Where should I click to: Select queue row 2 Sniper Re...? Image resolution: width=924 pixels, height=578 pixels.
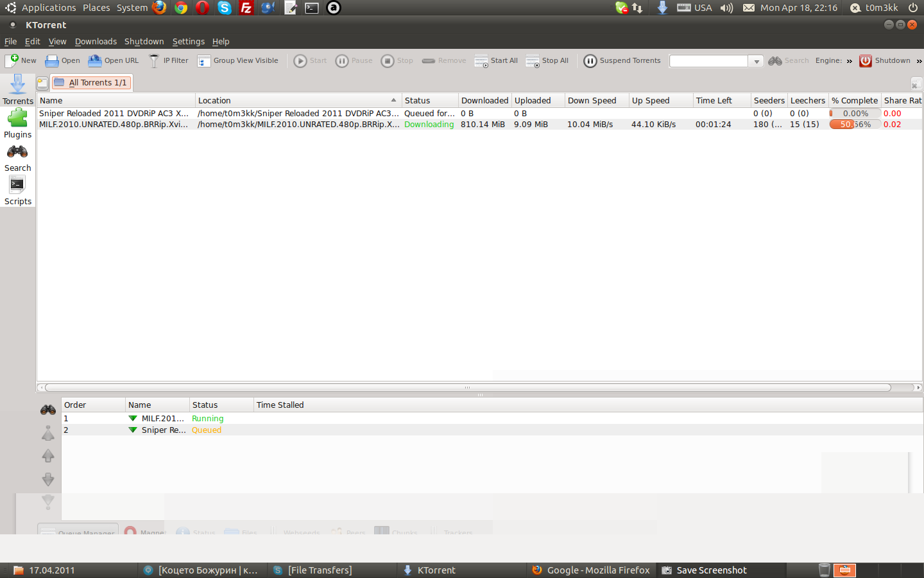(492, 430)
